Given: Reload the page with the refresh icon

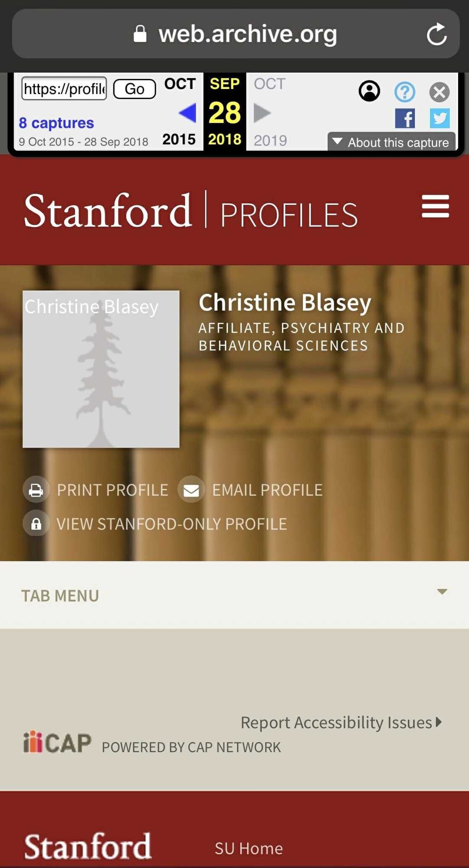Looking at the screenshot, I should point(436,34).
